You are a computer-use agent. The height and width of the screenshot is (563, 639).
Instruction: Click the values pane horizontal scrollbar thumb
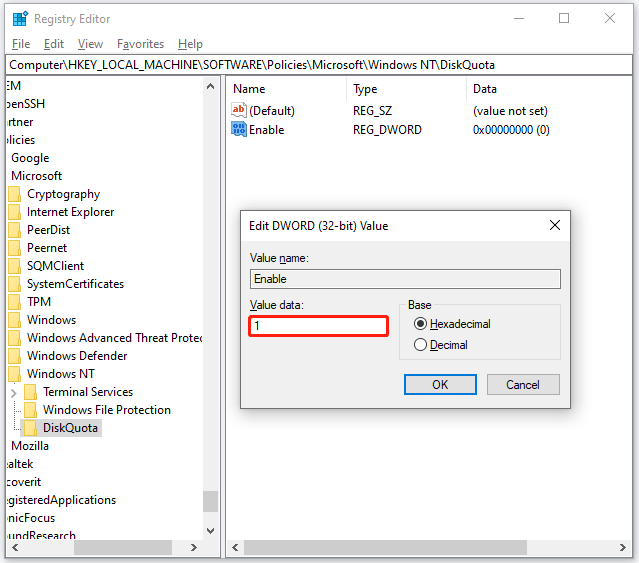pos(385,548)
